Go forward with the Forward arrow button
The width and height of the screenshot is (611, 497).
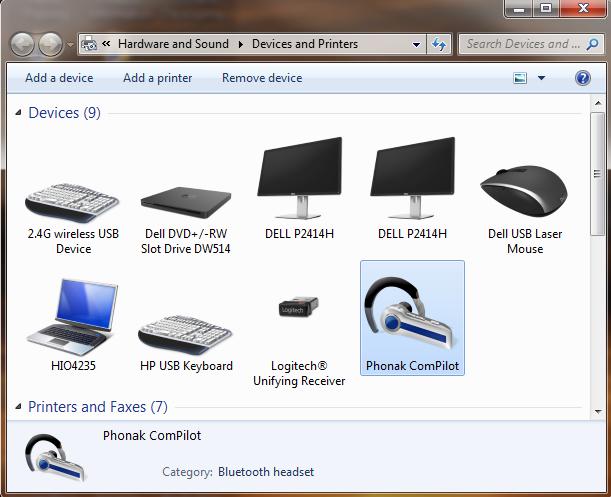click(x=50, y=44)
